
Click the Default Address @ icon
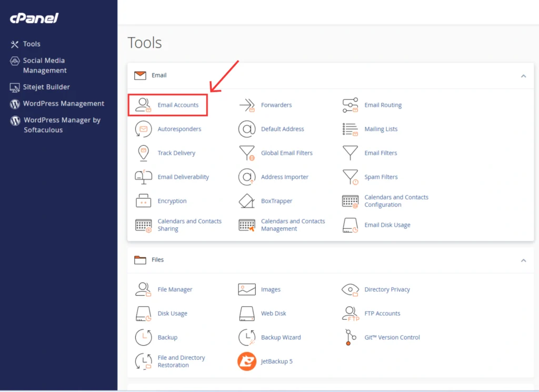(247, 129)
